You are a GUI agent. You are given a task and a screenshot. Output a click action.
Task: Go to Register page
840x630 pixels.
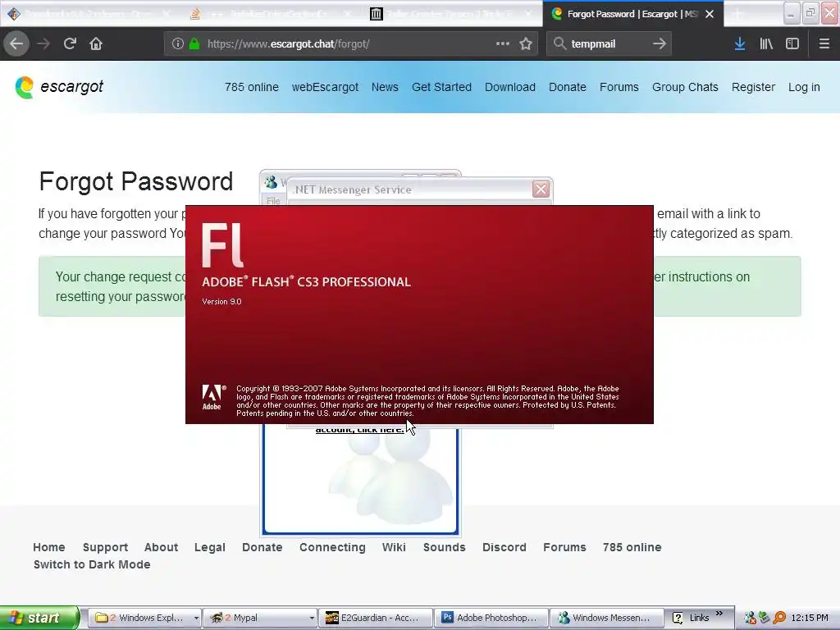click(x=753, y=87)
